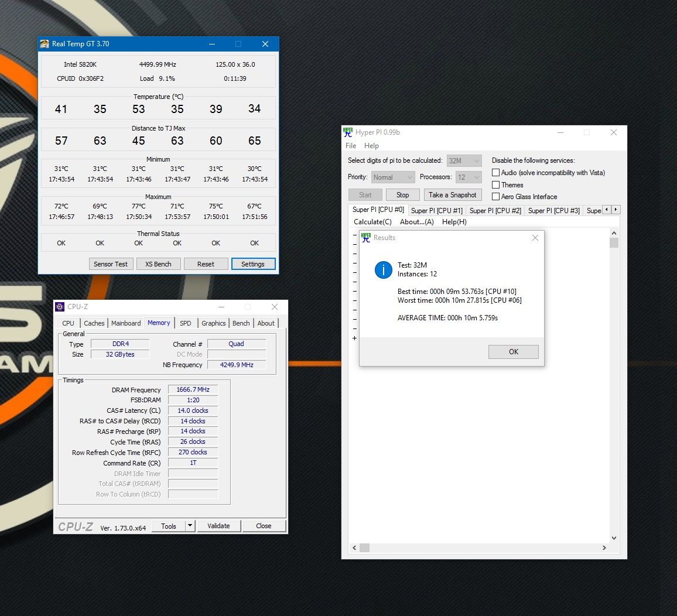Click the Hyper PI horizontal scroll right arrow
The image size is (677, 616).
(x=604, y=548)
